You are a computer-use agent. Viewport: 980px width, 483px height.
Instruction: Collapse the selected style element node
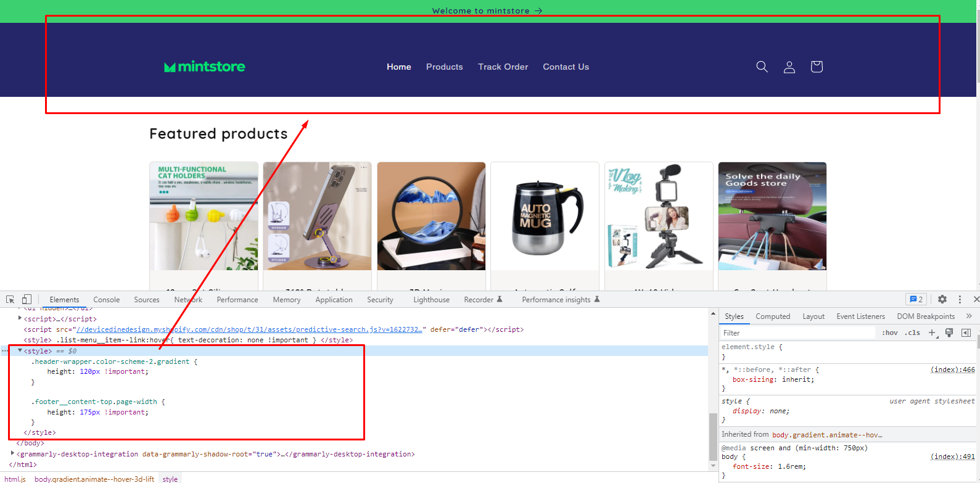20,351
